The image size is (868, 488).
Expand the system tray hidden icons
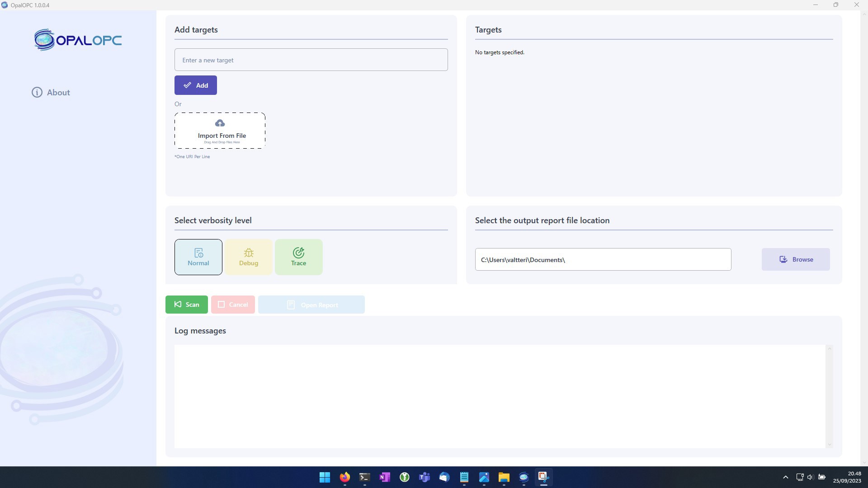point(785,477)
